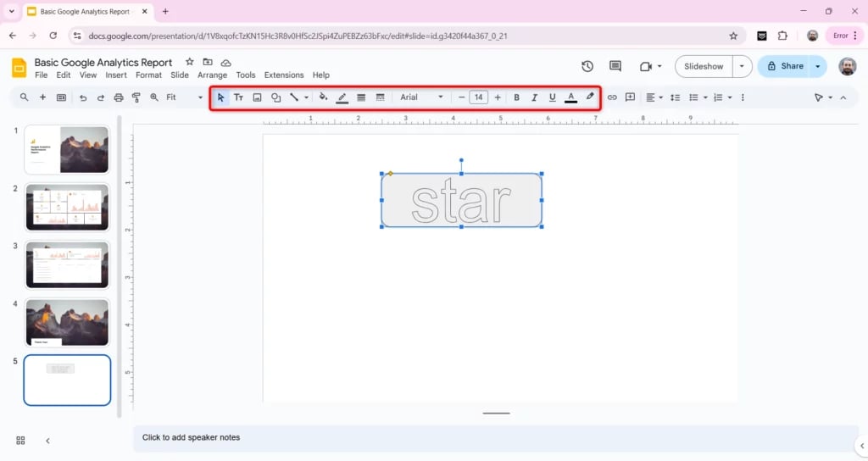Open the Meet camera button
The width and height of the screenshot is (868, 461).
point(645,66)
